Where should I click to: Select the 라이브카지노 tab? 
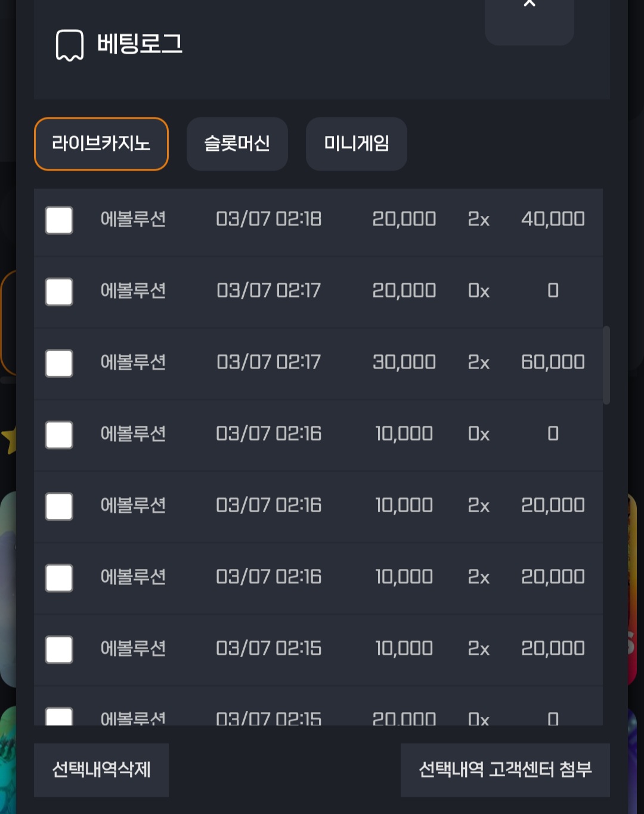pyautogui.click(x=101, y=144)
